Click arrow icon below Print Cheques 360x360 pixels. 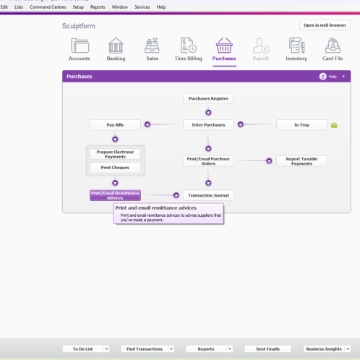click(115, 183)
